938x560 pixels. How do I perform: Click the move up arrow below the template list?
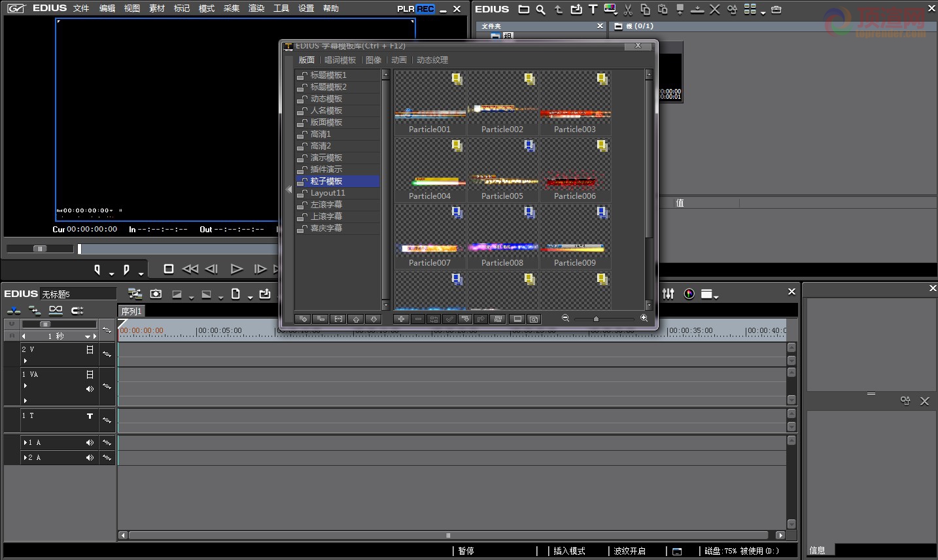coord(356,319)
